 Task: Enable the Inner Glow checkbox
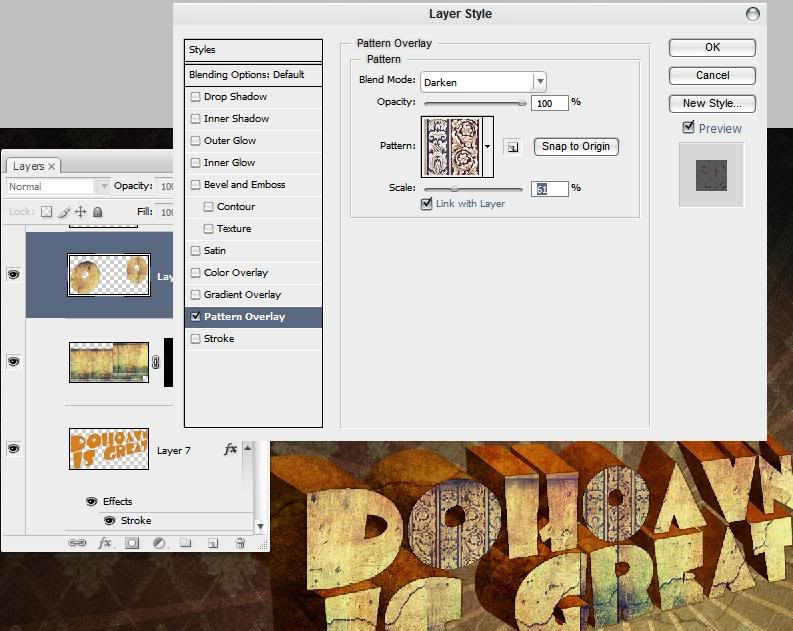click(195, 162)
